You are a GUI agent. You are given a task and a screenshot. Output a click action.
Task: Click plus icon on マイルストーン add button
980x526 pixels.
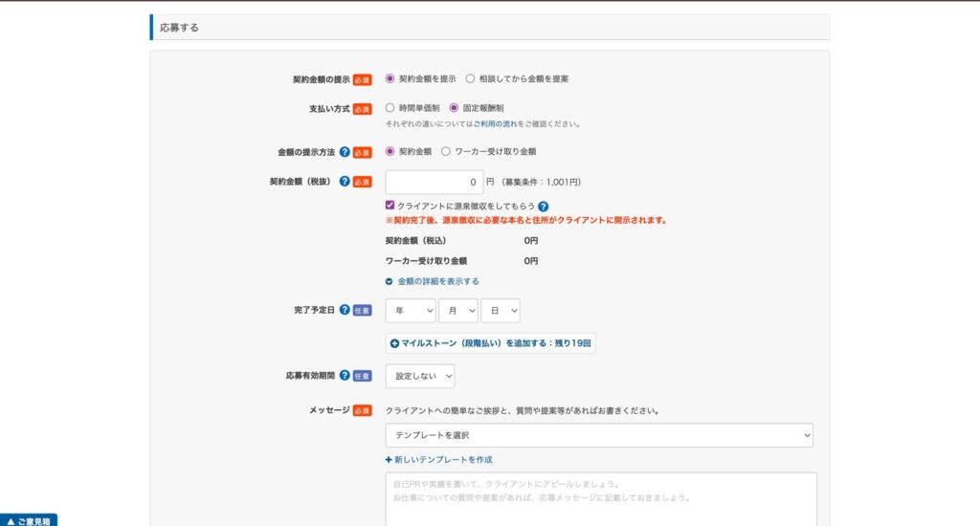pyautogui.click(x=394, y=342)
